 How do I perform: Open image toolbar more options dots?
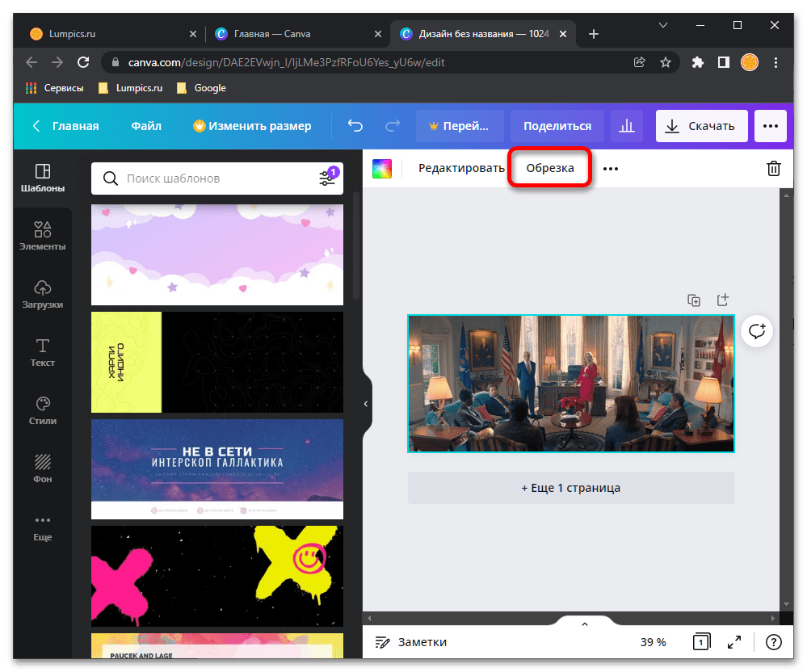[611, 169]
